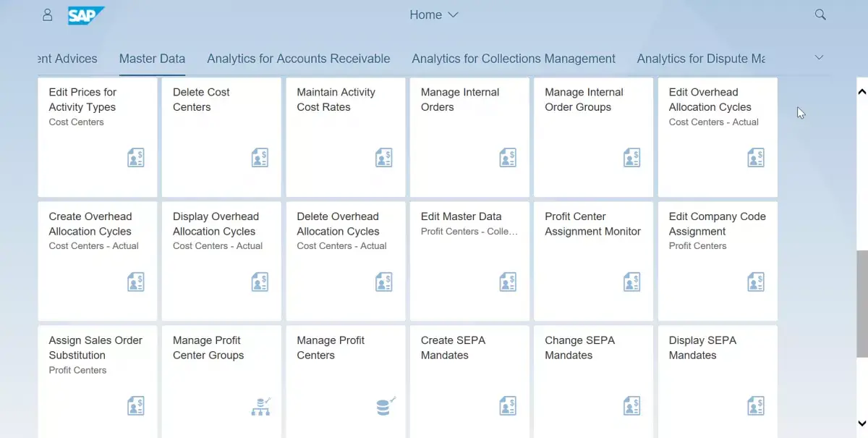
Task: Click the scrollbar up arrow
Action: [861, 92]
